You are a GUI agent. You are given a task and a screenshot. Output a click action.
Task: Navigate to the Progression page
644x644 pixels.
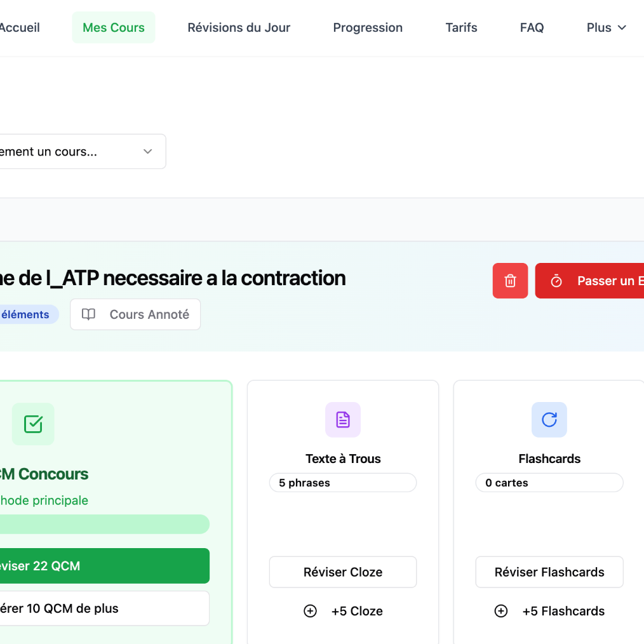pos(368,27)
